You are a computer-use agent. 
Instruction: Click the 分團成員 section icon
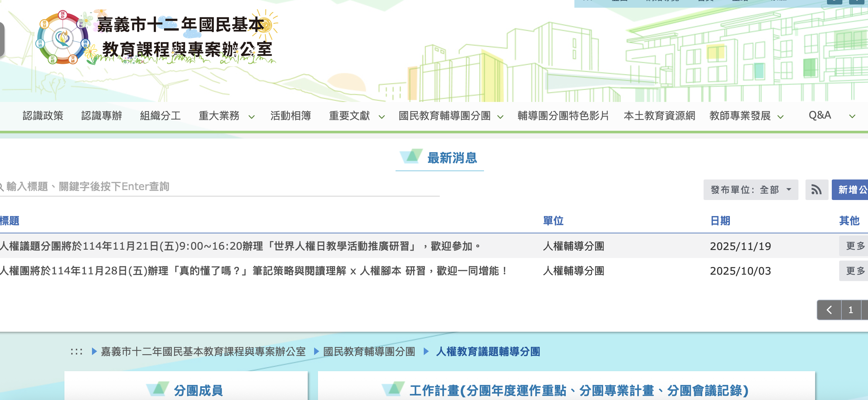[157, 389]
